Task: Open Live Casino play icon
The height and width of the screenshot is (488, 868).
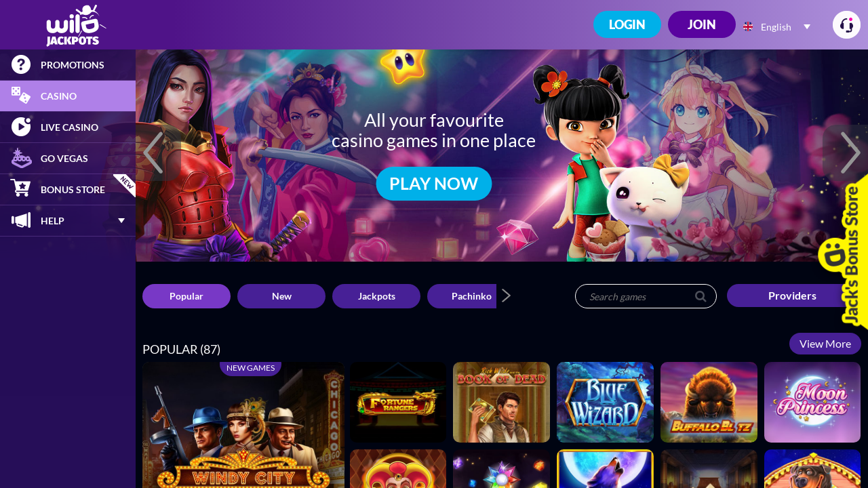Action: [x=21, y=127]
